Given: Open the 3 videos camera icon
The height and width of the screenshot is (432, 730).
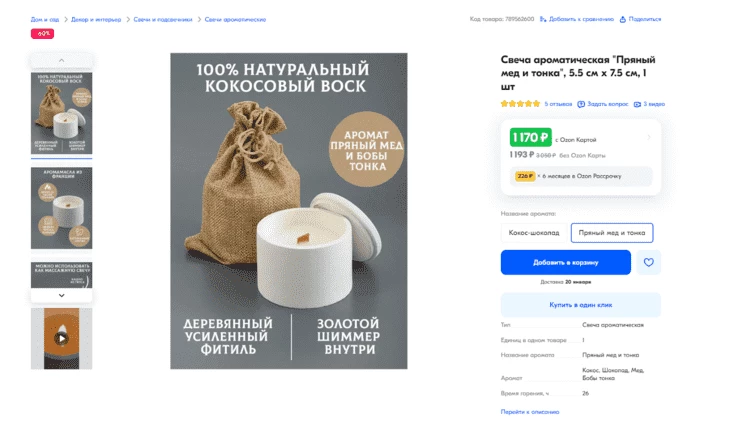Looking at the screenshot, I should click(637, 104).
